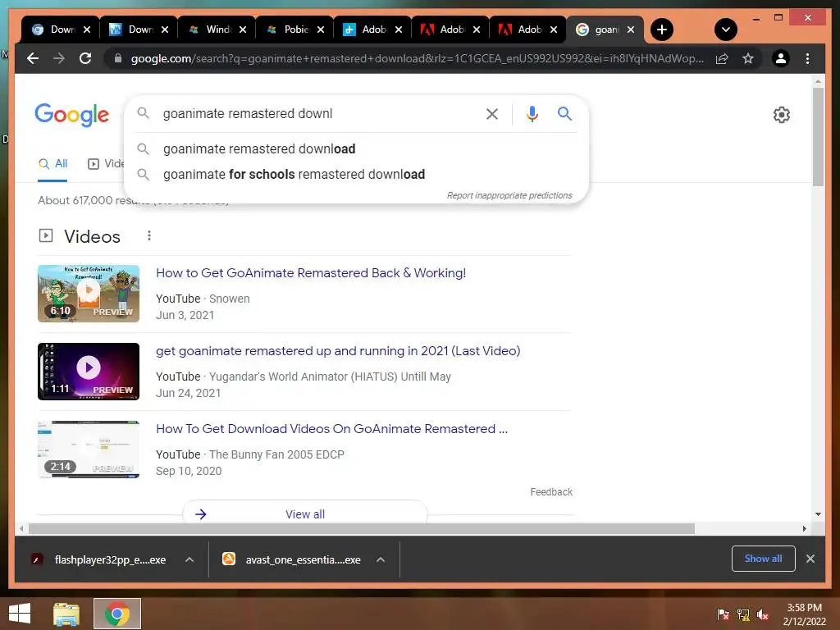
Task: Close the first 'Down' tab
Action: pyautogui.click(x=87, y=30)
